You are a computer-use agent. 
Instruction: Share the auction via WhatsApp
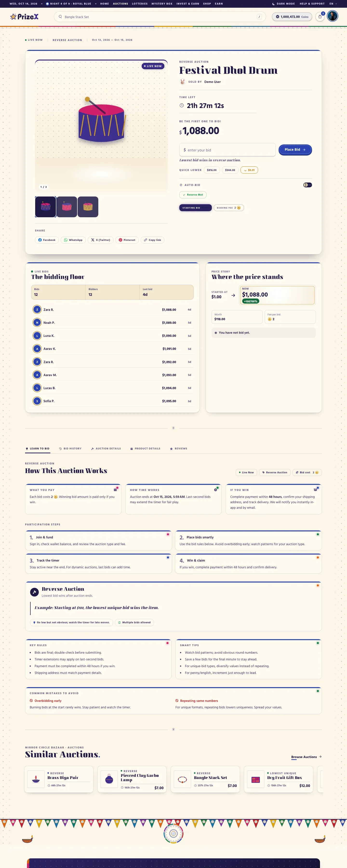tap(73, 240)
